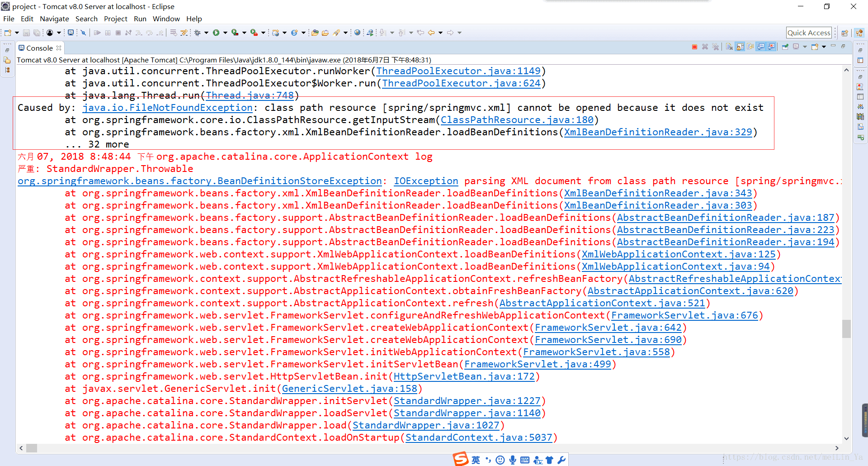Open BeanDefinitionStoreException link

click(x=200, y=181)
